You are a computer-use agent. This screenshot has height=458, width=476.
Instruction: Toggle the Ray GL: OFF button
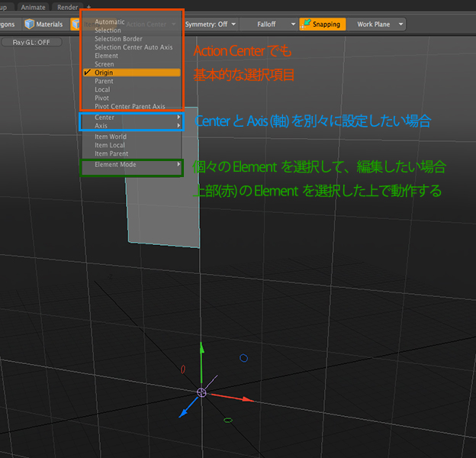point(32,42)
